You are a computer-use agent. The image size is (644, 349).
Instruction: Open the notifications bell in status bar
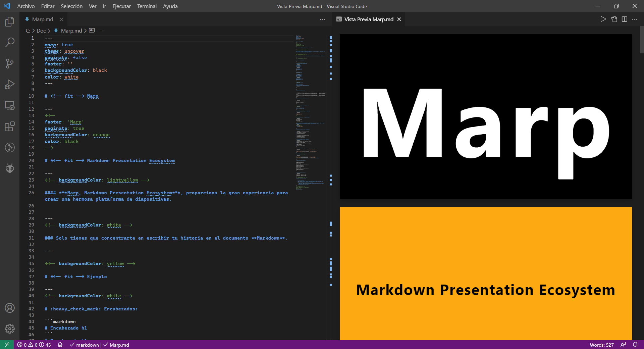click(x=635, y=345)
